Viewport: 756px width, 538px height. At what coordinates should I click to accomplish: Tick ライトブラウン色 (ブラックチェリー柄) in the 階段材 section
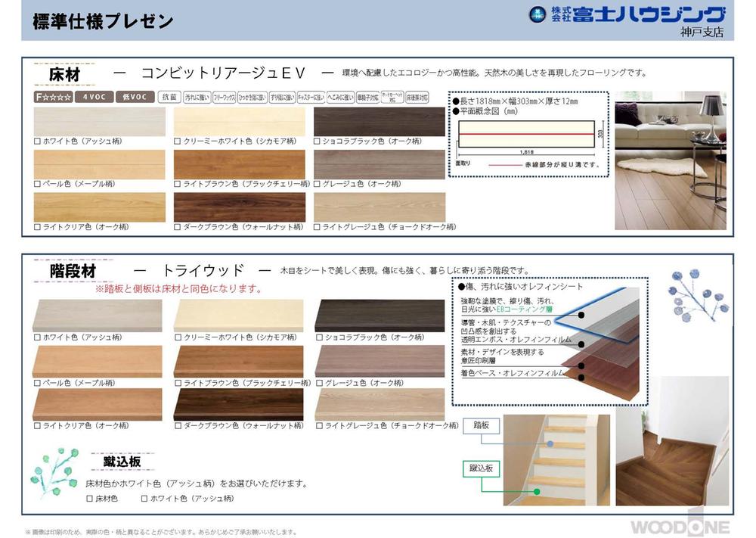coord(178,383)
